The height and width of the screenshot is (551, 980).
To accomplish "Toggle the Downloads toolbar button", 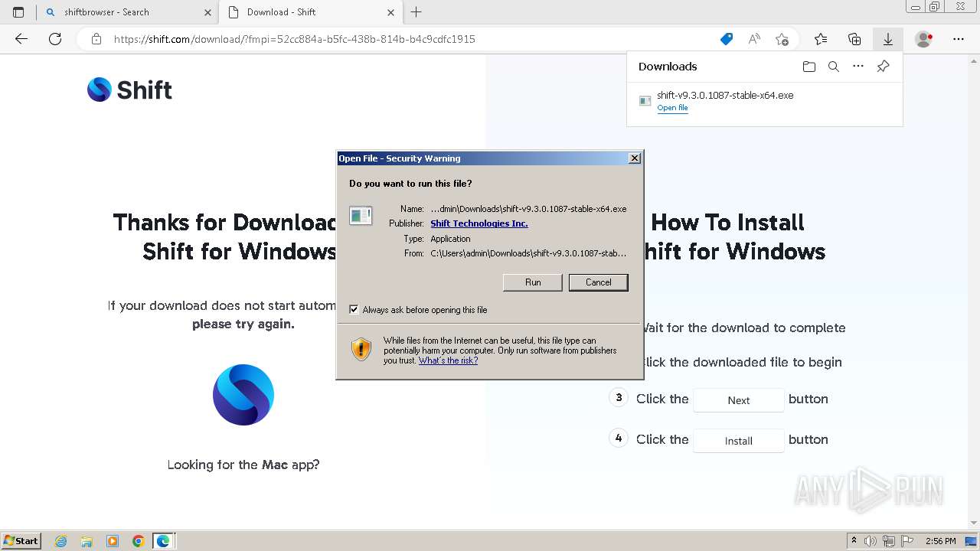I will coord(888,39).
